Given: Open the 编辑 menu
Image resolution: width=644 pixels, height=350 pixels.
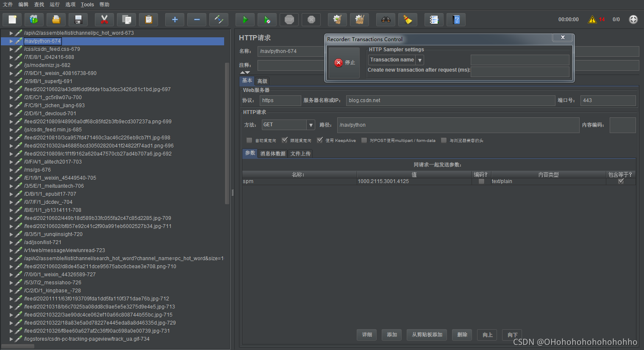Looking at the screenshot, I should point(23,5).
